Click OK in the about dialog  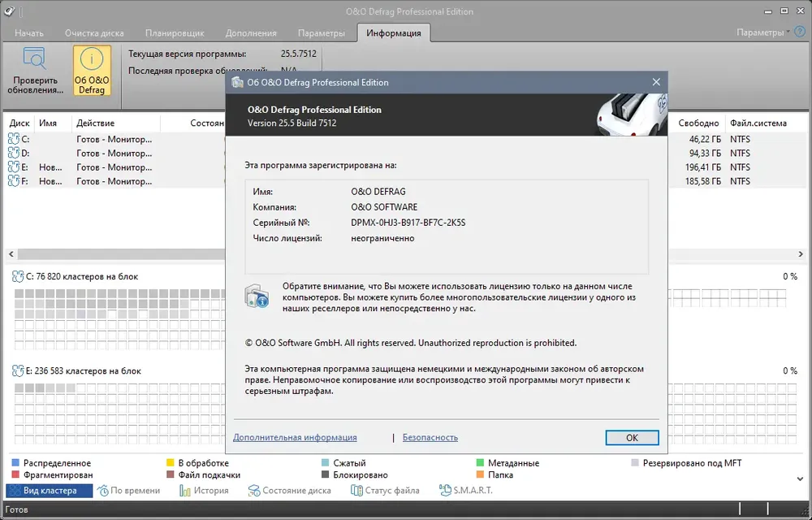tap(632, 438)
